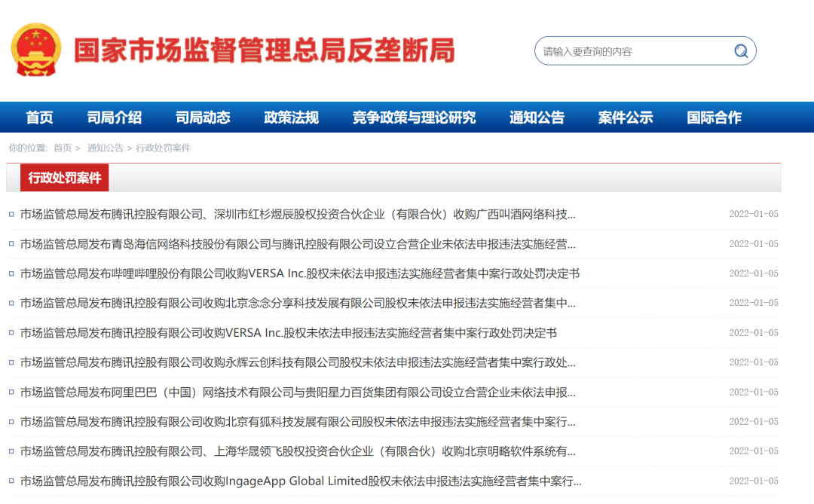The width and height of the screenshot is (814, 504).
Task: Open the 首页 navigation menu item
Action: 39,118
